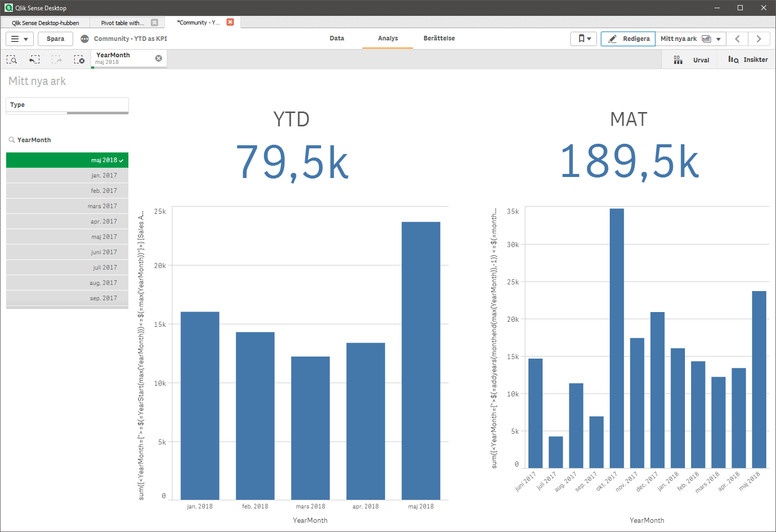Step back to the previous selection state
This screenshot has height=532, width=776.
pos(34,59)
